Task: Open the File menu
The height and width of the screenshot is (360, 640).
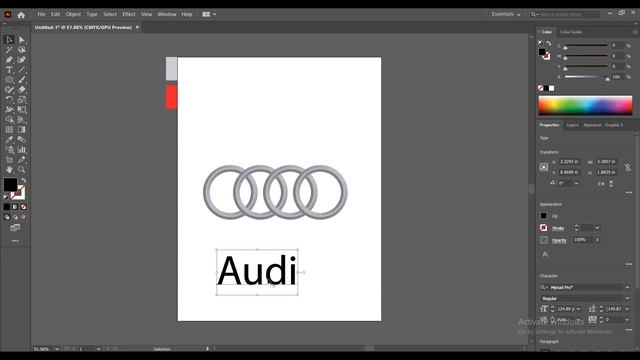Action: pos(41,14)
